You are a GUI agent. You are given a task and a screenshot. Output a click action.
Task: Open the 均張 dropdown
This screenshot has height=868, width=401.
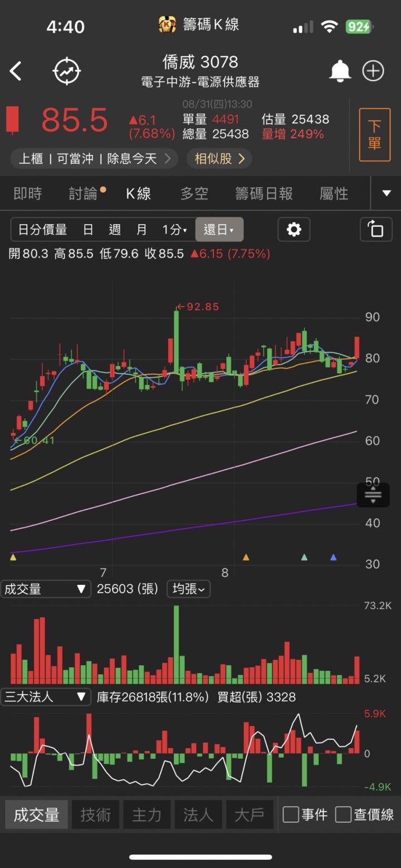click(188, 589)
